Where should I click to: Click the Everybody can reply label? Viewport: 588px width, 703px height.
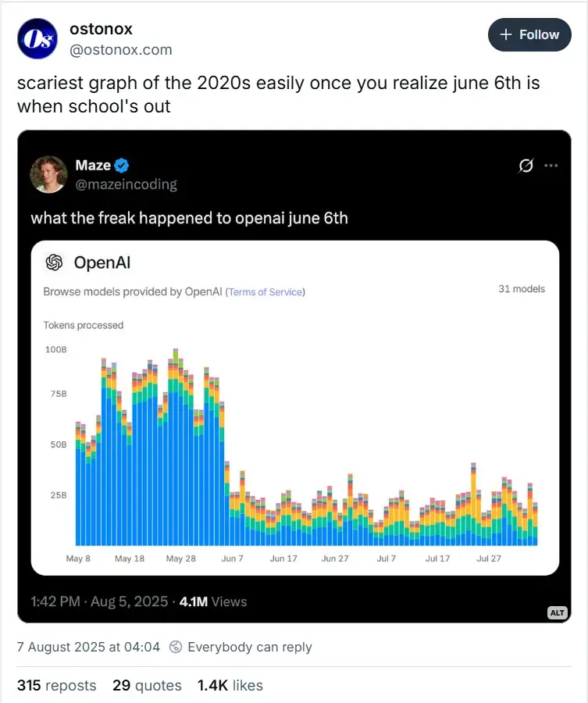point(250,647)
